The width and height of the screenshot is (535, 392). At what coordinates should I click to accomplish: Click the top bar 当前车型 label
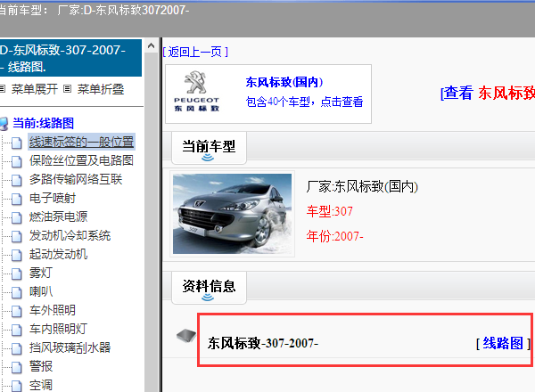[x=23, y=10]
